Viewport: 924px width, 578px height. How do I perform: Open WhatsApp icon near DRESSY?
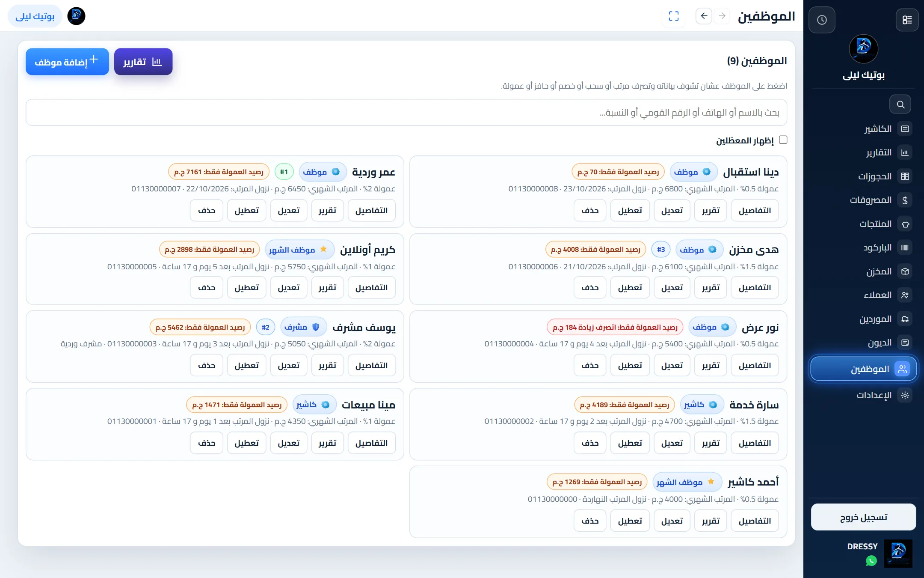[x=871, y=560]
